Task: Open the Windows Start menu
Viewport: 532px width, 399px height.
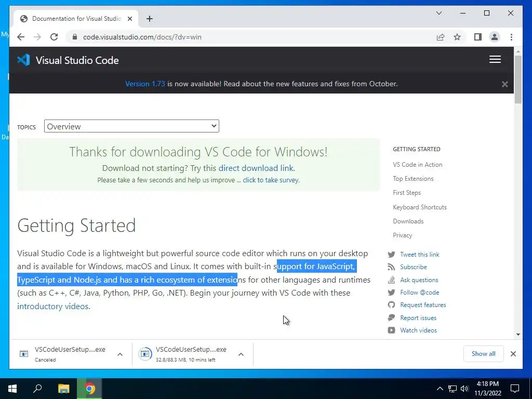Action: point(12,389)
